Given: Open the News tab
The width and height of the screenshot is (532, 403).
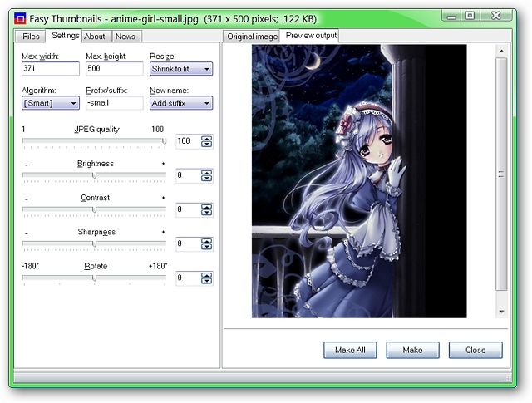Looking at the screenshot, I should coord(126,37).
